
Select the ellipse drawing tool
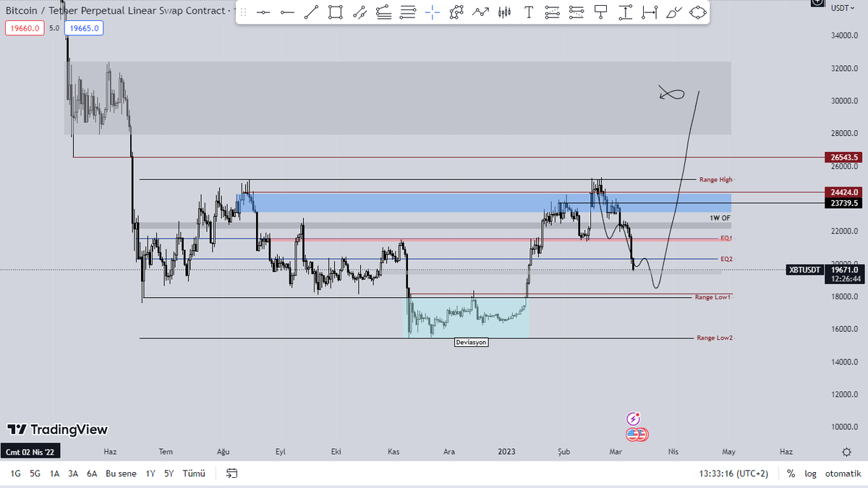[x=697, y=12]
